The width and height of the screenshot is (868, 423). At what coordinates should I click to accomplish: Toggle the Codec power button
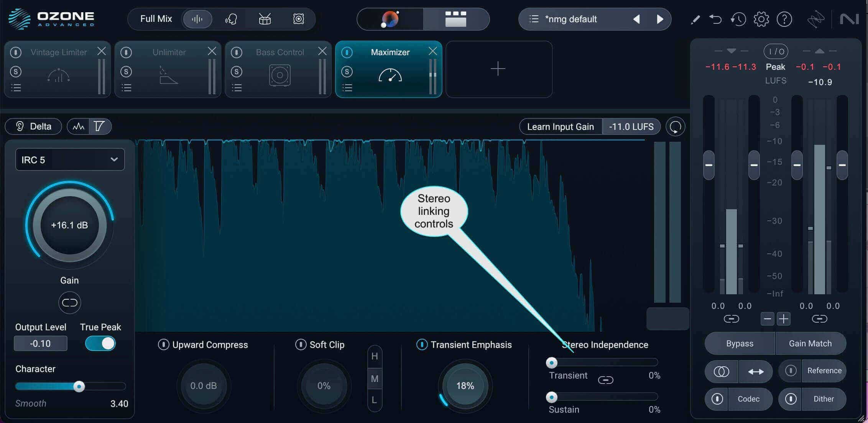coord(717,399)
